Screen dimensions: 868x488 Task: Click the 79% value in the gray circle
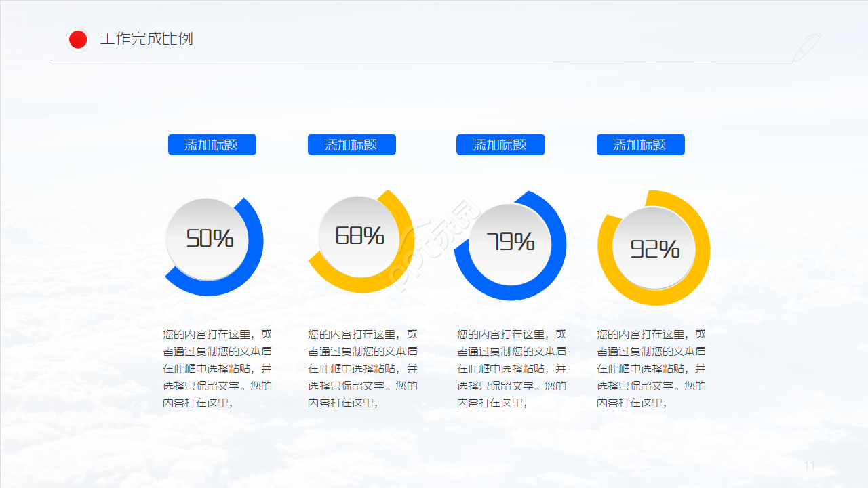[510, 242]
